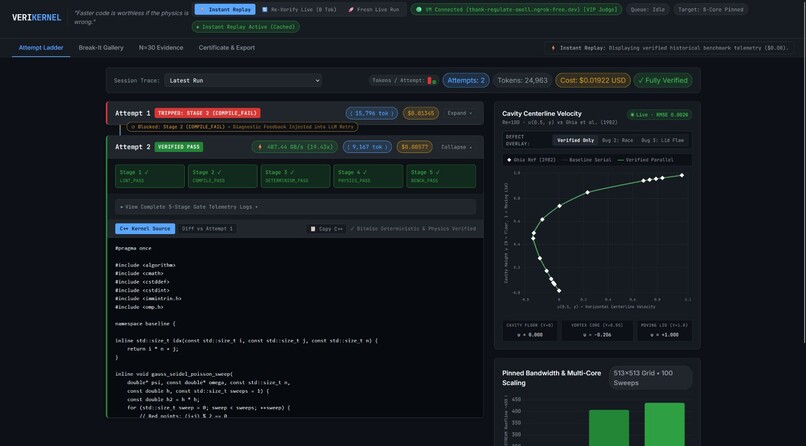The image size is (806, 446).
Task: Click the lightning icon in Instant Replay notice
Action: [553, 48]
